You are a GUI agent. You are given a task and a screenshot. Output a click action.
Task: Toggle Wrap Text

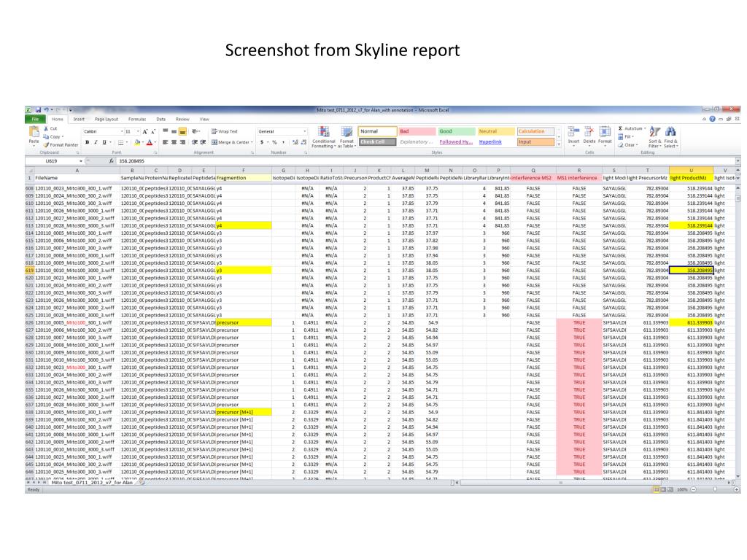(225, 131)
